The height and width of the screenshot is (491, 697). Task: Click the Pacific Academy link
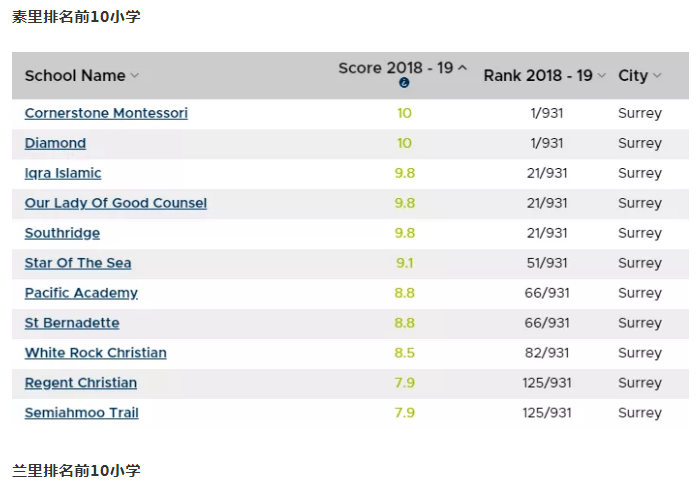pyautogui.click(x=81, y=293)
